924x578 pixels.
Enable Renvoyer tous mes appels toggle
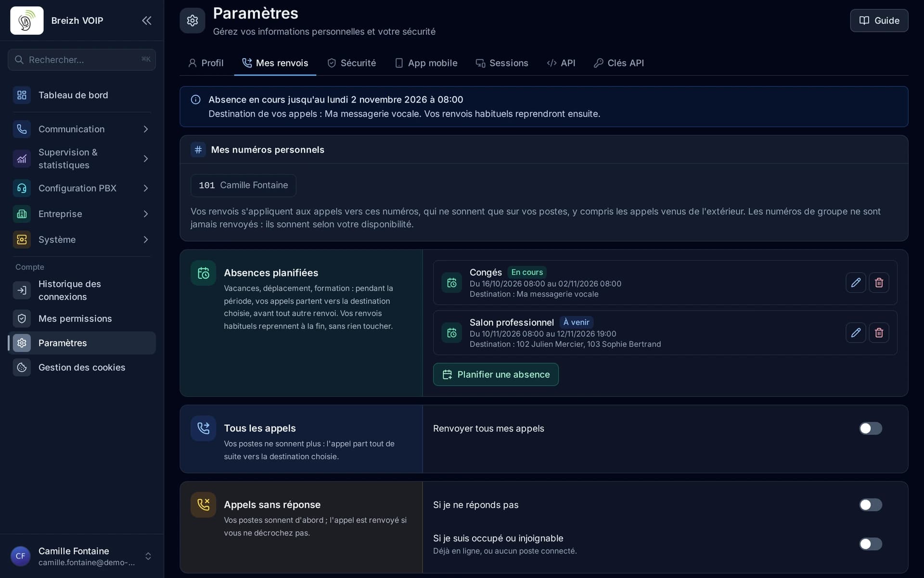click(871, 428)
